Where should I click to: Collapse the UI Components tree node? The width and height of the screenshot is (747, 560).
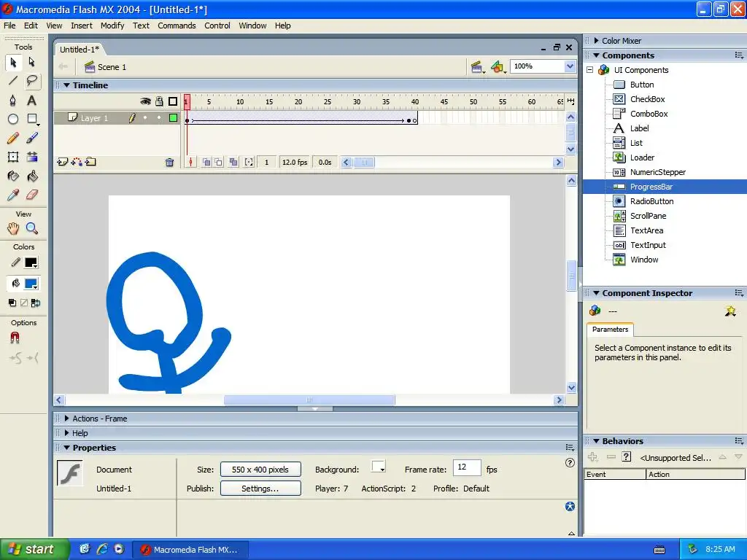[589, 70]
